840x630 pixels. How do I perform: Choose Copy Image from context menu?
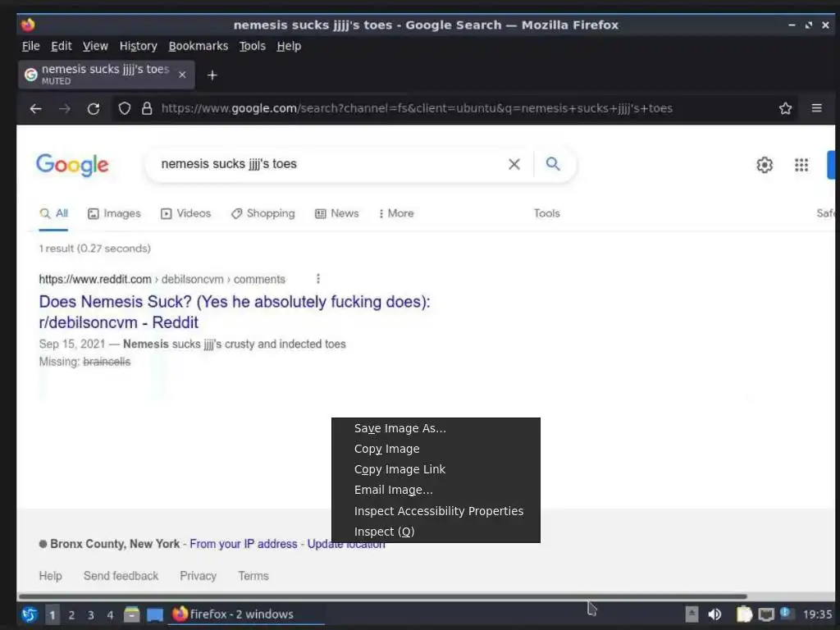click(x=436, y=449)
